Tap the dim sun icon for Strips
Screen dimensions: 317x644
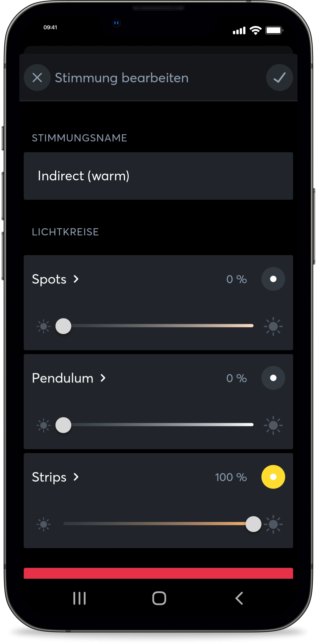coord(43,524)
